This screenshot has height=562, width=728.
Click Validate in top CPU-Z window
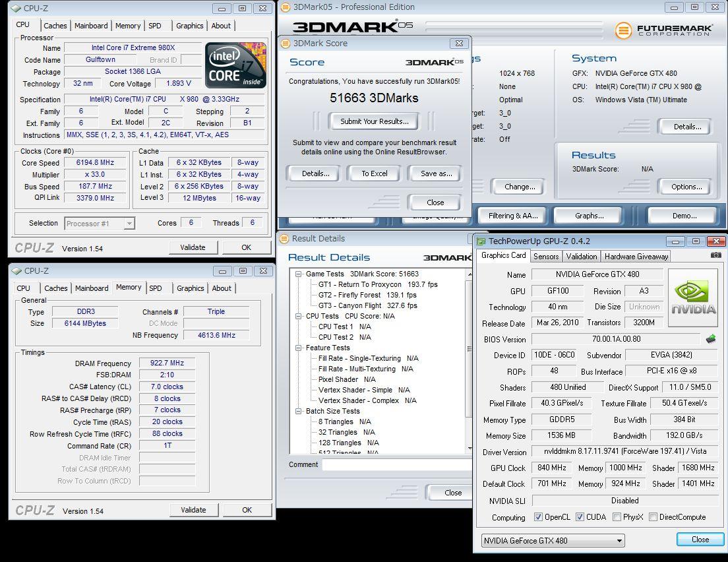tap(193, 247)
